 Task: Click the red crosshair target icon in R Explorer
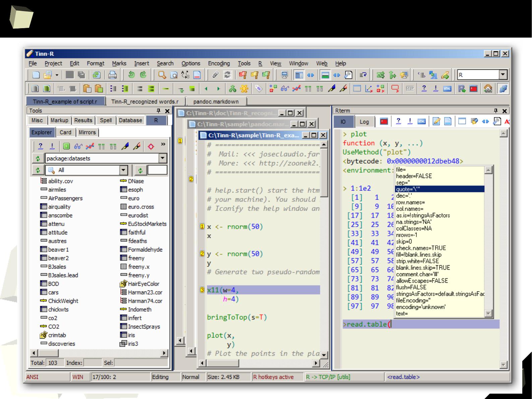151,146
